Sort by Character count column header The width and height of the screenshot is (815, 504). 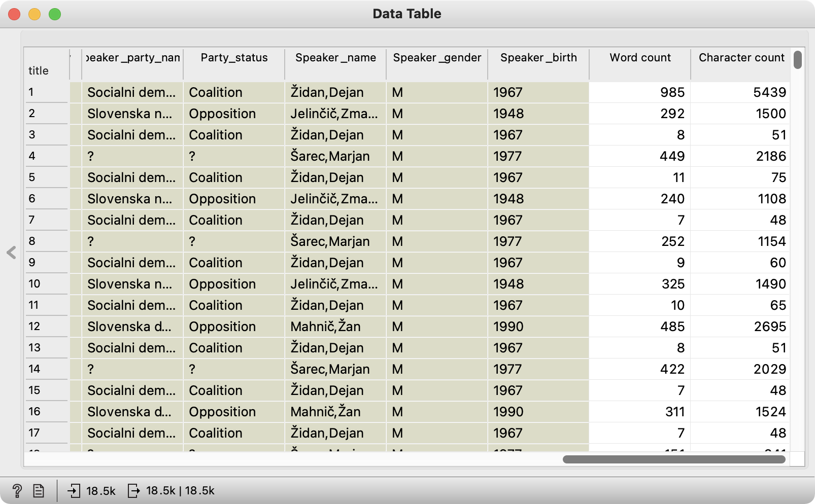point(741,58)
